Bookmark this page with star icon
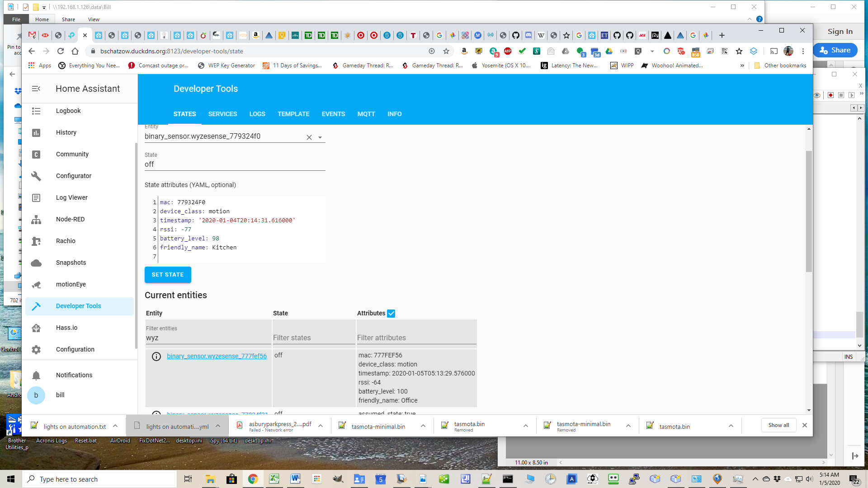This screenshot has width=868, height=488. 446,51
